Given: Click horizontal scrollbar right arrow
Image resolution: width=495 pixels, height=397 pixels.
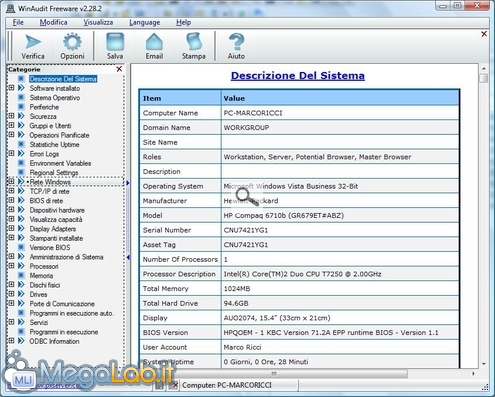Looking at the screenshot, I should pos(473,374).
